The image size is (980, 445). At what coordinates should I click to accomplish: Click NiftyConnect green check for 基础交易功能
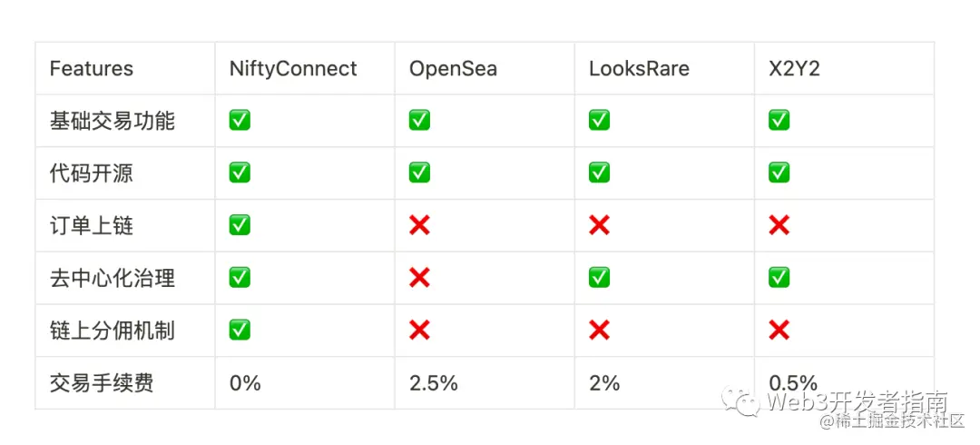[240, 120]
